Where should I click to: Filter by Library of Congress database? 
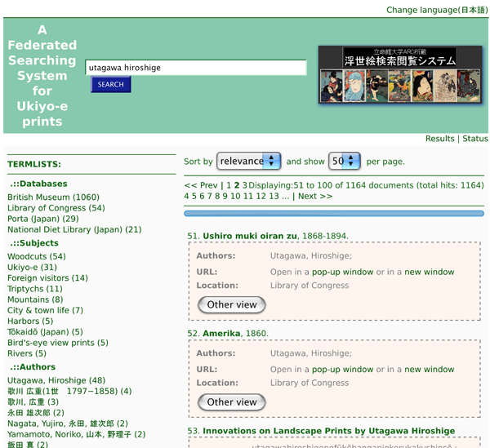[x=56, y=208]
